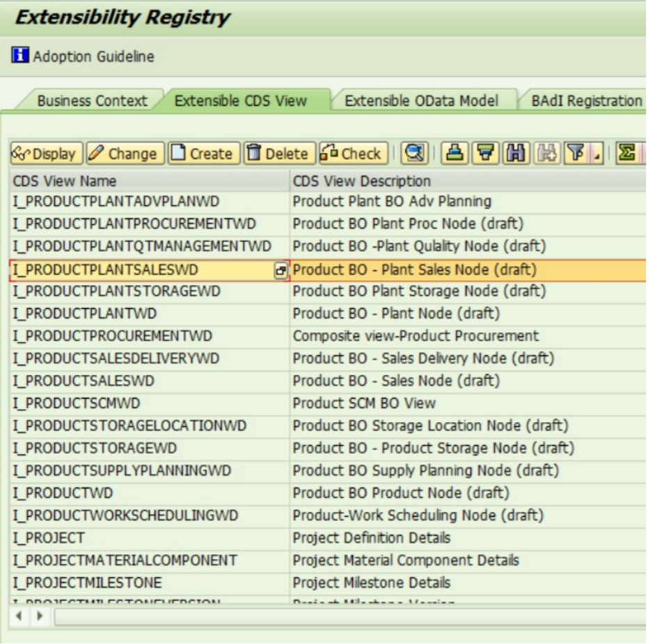Click description 'Product BO Product Node (draft)'

401,493
